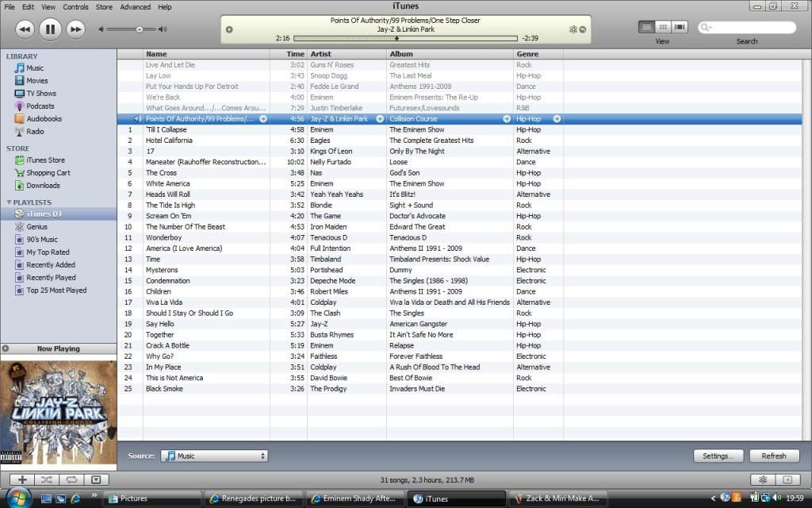Pause the currently playing song

coord(50,29)
